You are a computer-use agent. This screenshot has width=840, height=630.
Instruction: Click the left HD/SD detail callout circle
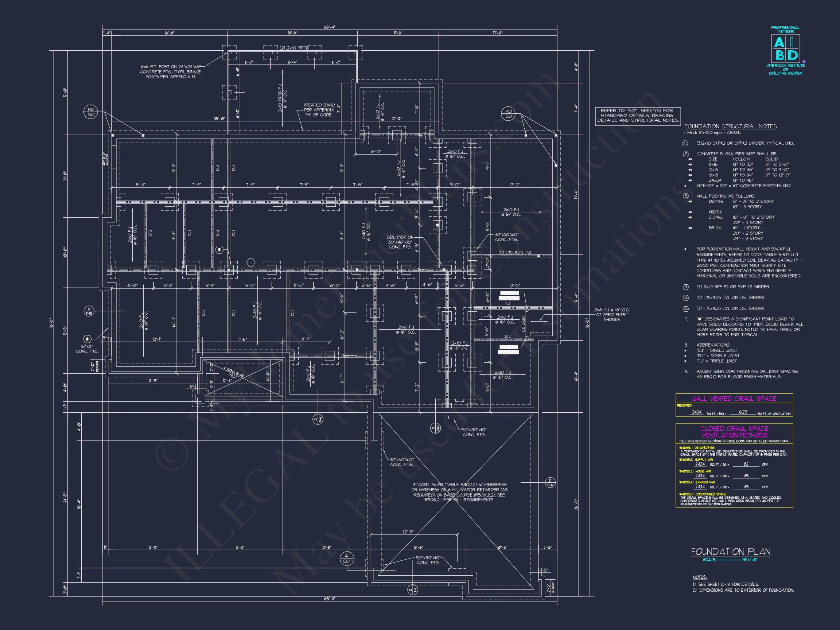click(x=91, y=112)
